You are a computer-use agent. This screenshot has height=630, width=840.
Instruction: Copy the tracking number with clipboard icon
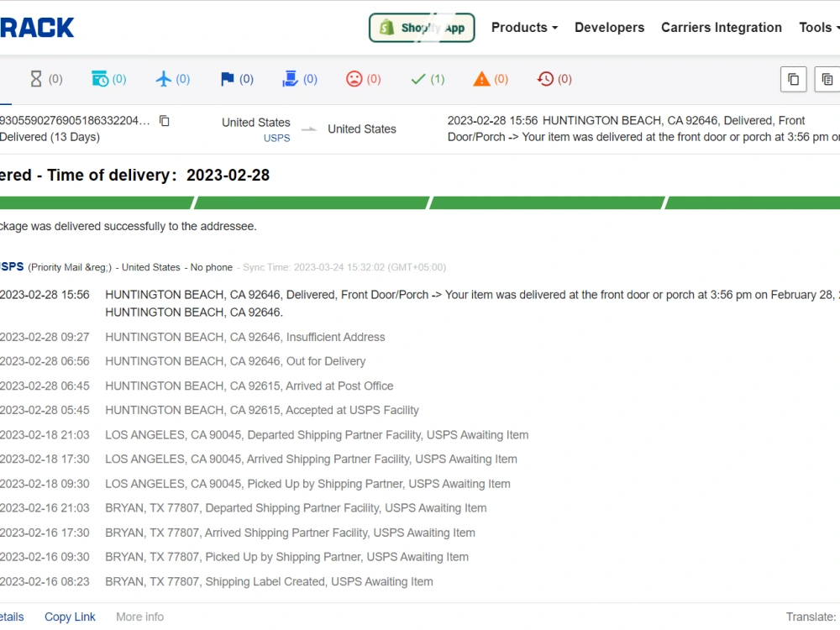165,121
